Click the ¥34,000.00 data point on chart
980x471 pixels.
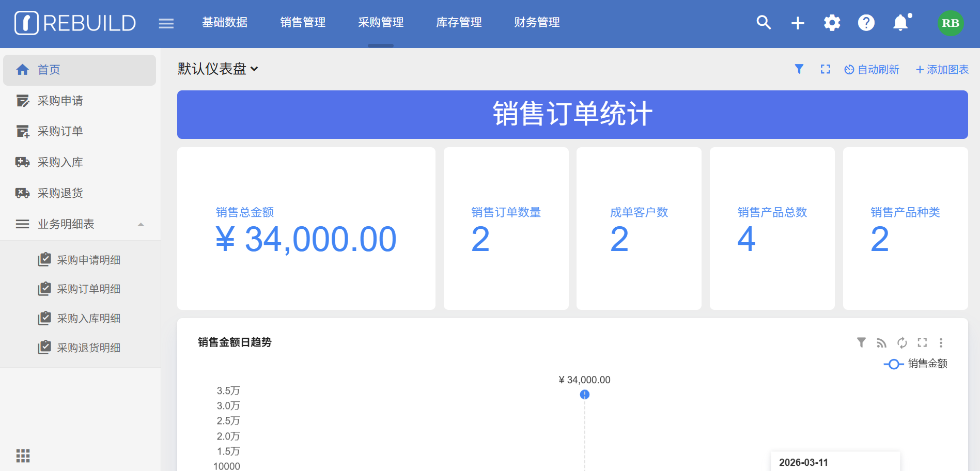584,395
